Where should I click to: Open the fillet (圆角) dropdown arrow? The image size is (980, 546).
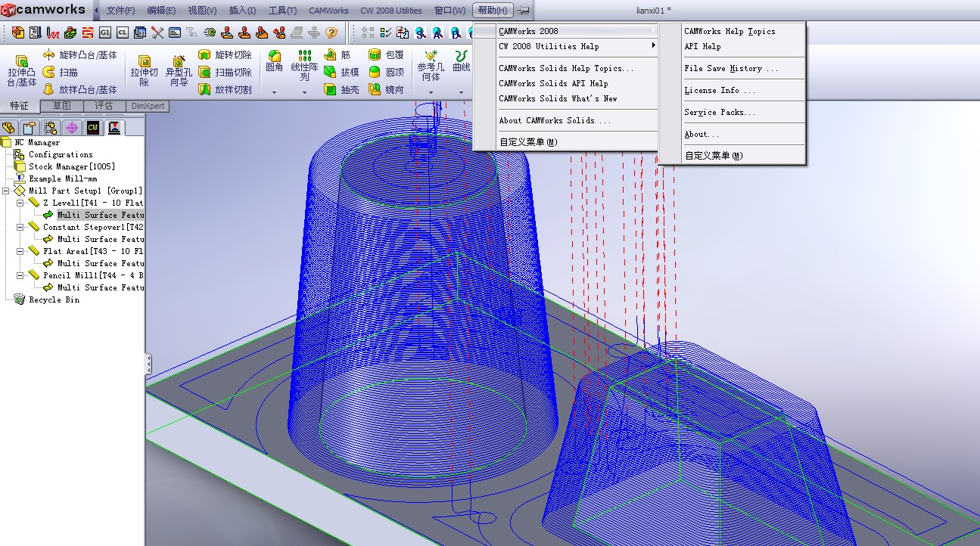275,93
